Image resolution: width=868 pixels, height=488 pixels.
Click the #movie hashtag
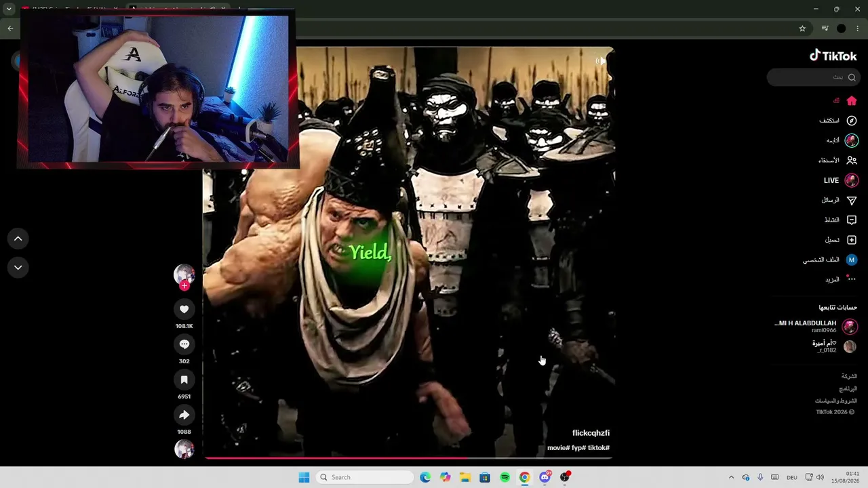(x=558, y=448)
